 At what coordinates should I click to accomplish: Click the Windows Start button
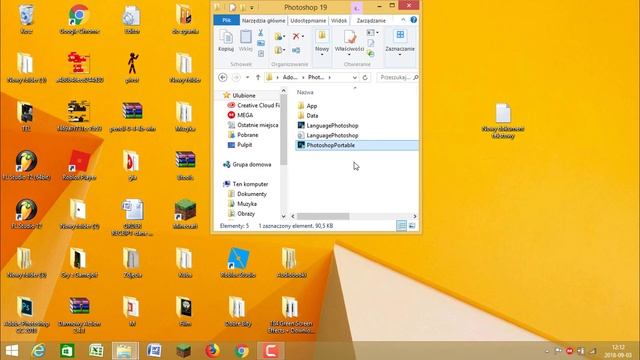click(12, 351)
